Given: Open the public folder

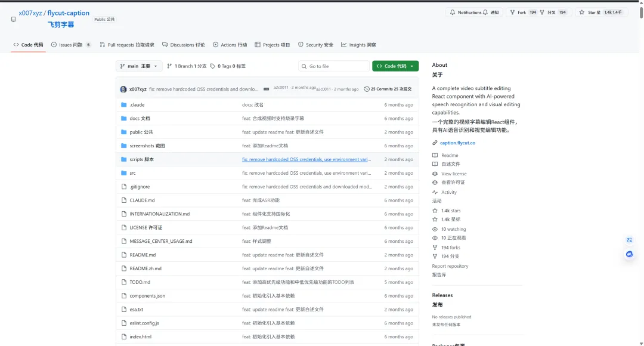Looking at the screenshot, I should click(141, 132).
